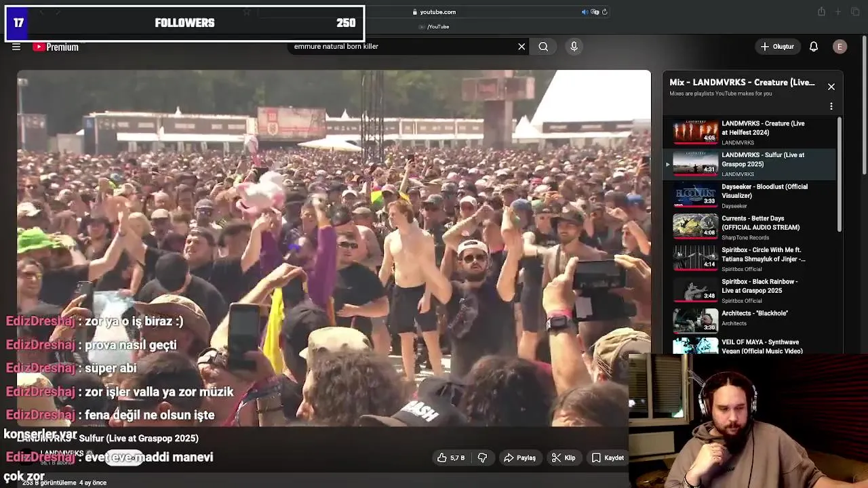
Task: Click 'Mixes are playlists YouTube makes for you'
Action: (x=721, y=94)
